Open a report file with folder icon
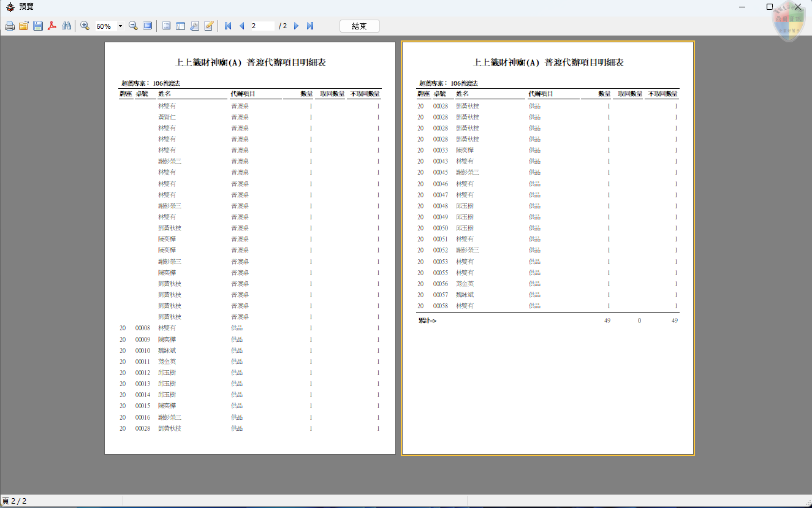 tap(24, 26)
